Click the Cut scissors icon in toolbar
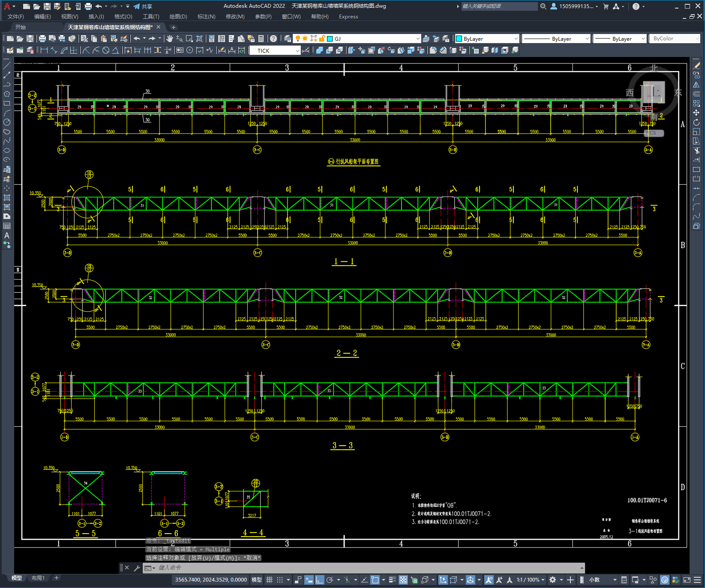The image size is (705, 588). (x=84, y=39)
